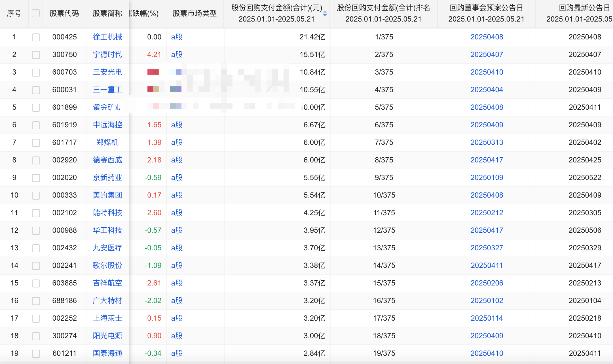Open announcement date 20250109 for 京新药业
Viewport: 613px width, 364px height.
[487, 177]
